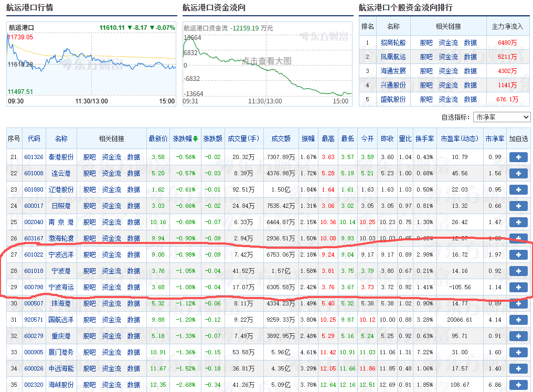The width and height of the screenshot is (533, 392).
Task: Add 连云港 to watchlist with plus button
Action: [518, 173]
